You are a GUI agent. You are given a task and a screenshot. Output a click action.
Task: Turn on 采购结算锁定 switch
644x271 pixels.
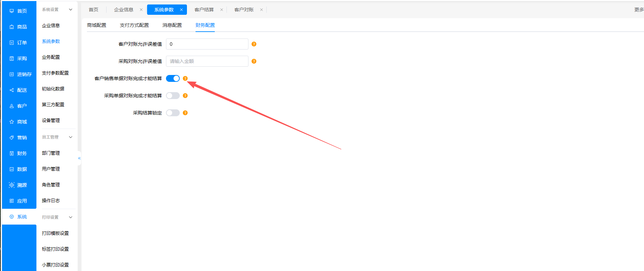coord(173,113)
